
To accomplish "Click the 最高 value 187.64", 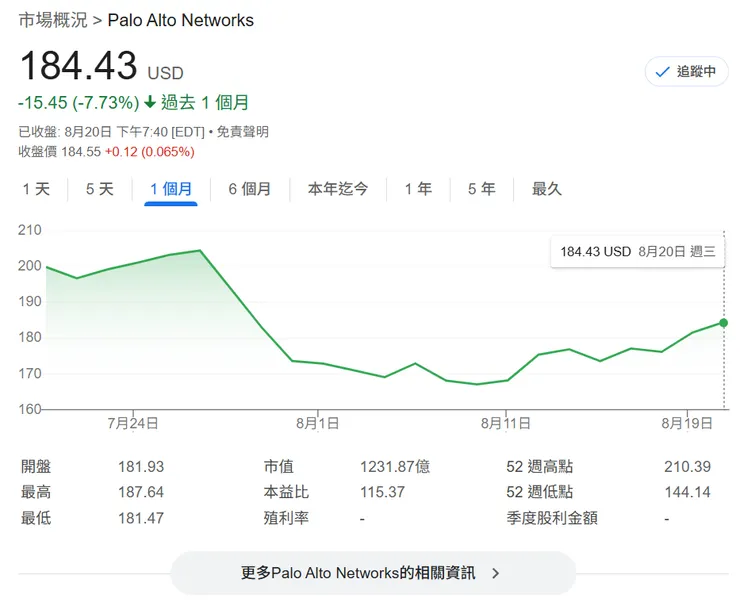I will [141, 492].
